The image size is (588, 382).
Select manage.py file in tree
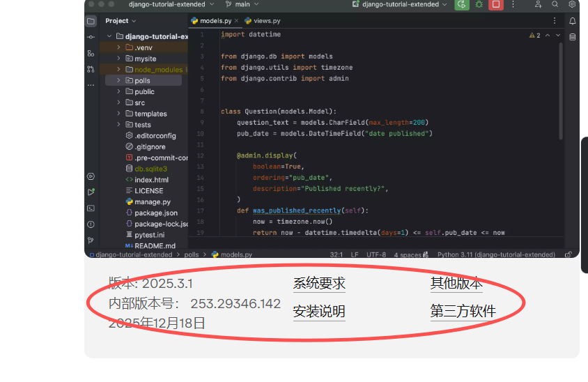click(148, 202)
